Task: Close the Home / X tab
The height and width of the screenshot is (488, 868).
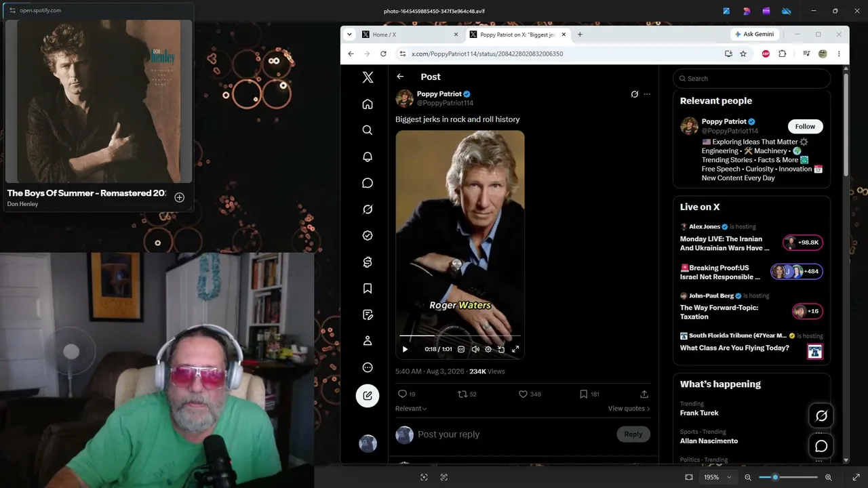Action: [456, 35]
